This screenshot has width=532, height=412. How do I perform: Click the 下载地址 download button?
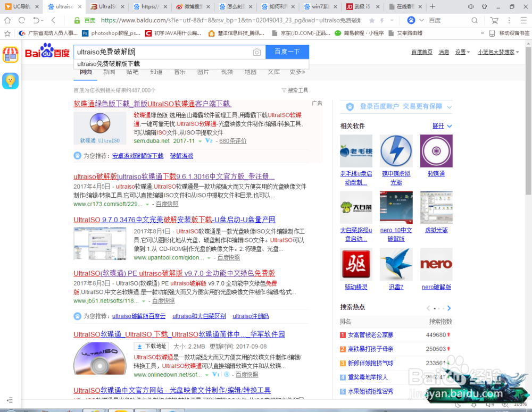pos(151,346)
